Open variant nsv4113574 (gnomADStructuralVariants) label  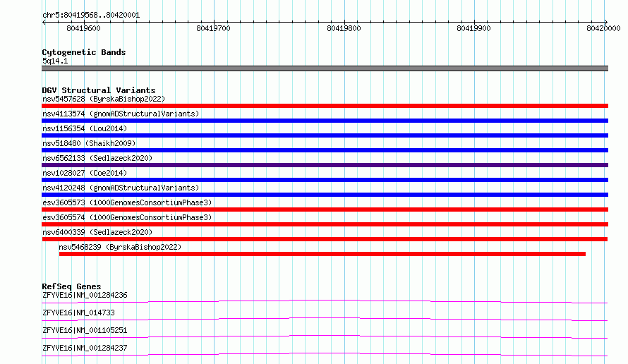121,114
